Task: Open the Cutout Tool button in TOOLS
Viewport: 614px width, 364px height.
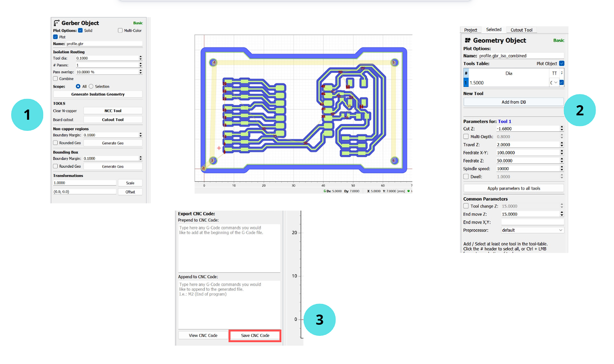Action: click(x=113, y=119)
